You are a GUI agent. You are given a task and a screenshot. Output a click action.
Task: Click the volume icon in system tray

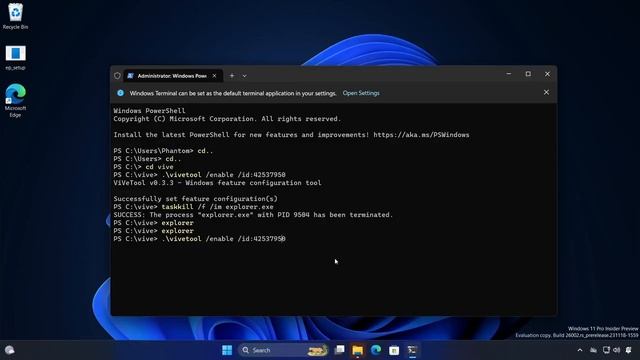click(x=616, y=350)
